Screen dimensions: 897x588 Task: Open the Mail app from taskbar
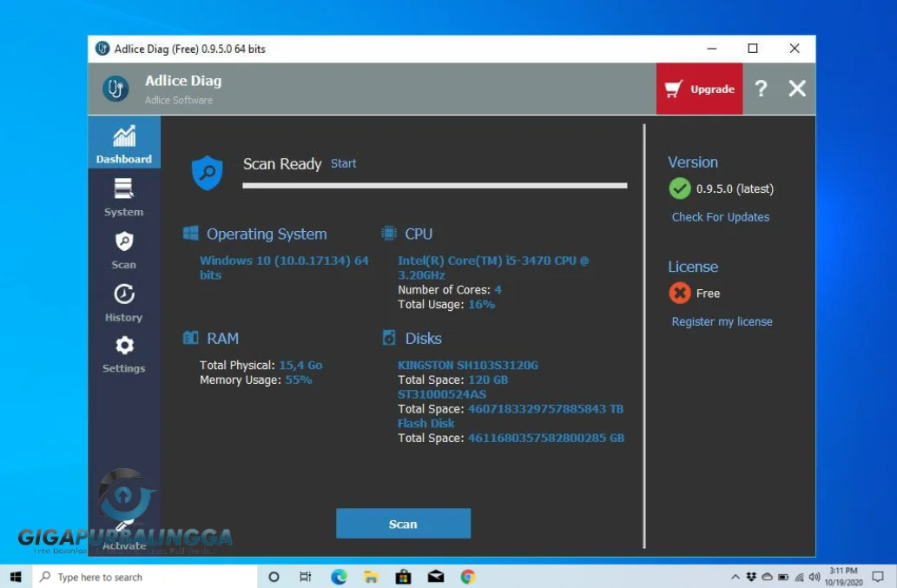pos(436,577)
